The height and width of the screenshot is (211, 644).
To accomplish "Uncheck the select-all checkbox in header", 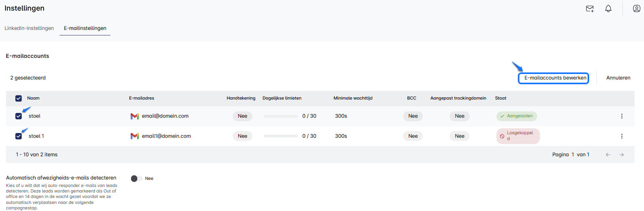I will (19, 98).
